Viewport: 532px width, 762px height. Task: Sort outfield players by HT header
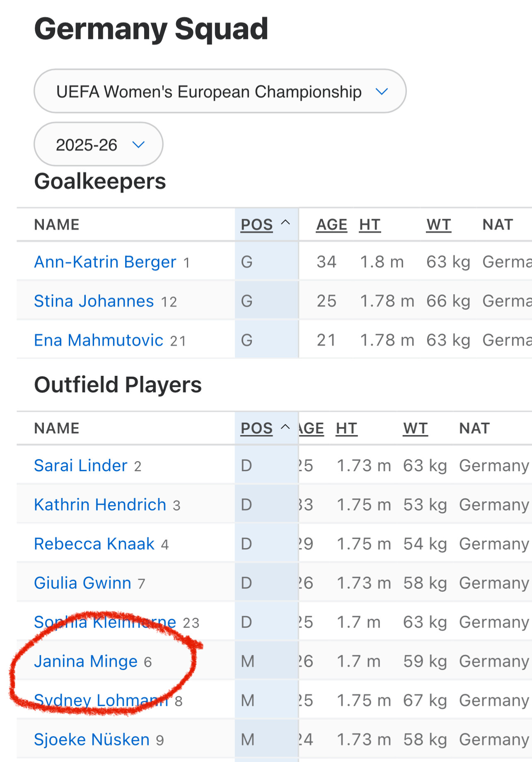(347, 428)
